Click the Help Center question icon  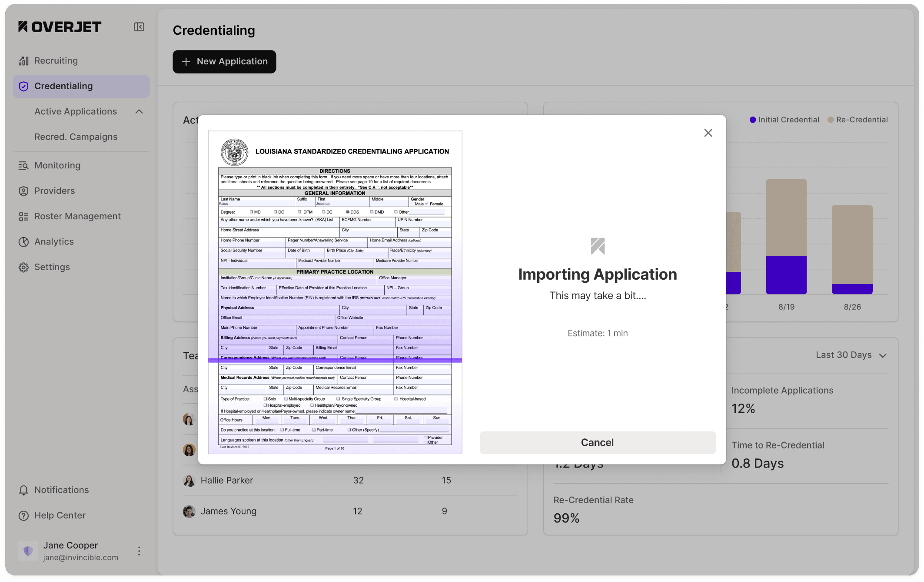tap(23, 515)
